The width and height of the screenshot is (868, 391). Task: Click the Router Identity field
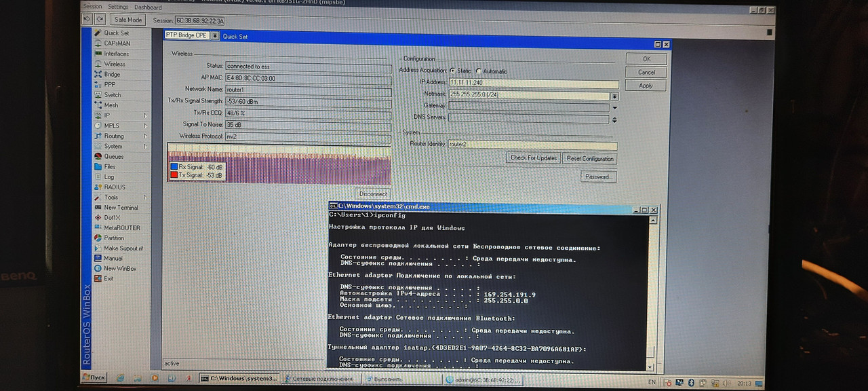point(533,145)
